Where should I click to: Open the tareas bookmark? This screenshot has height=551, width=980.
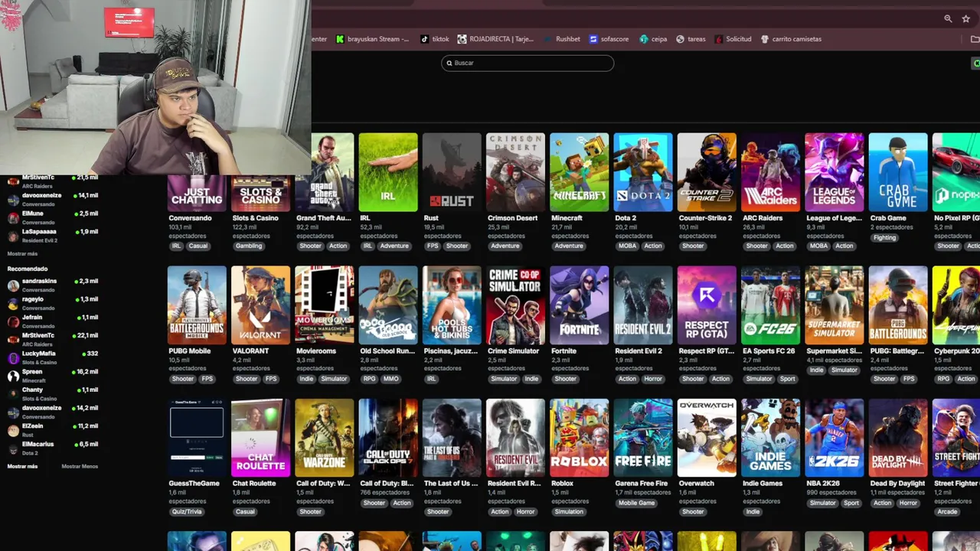click(x=691, y=39)
